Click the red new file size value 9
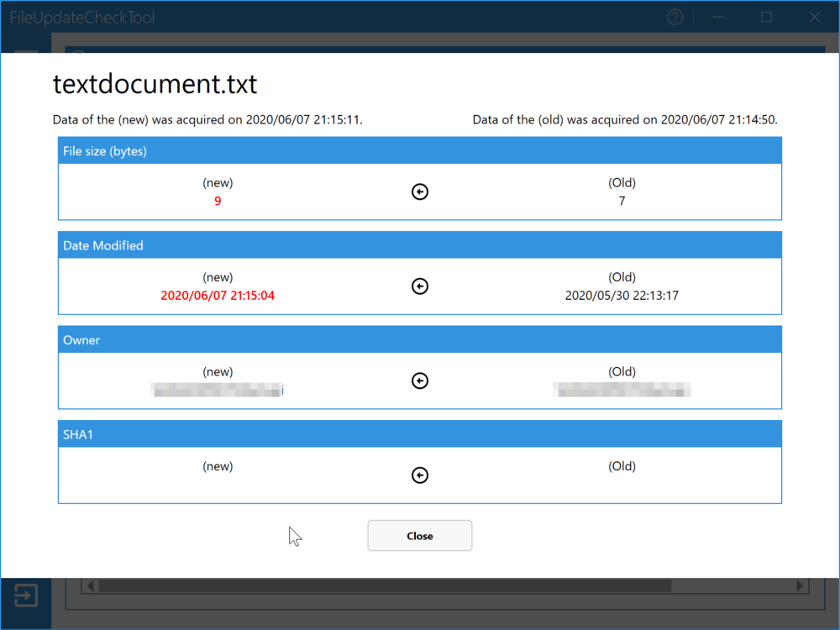Image resolution: width=840 pixels, height=630 pixels. coord(218,202)
